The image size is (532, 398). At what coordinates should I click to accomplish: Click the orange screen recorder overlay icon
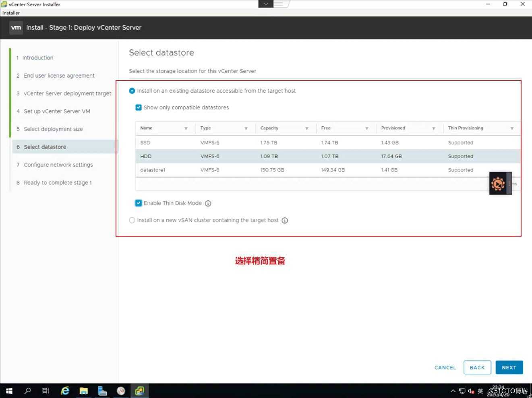pos(498,184)
